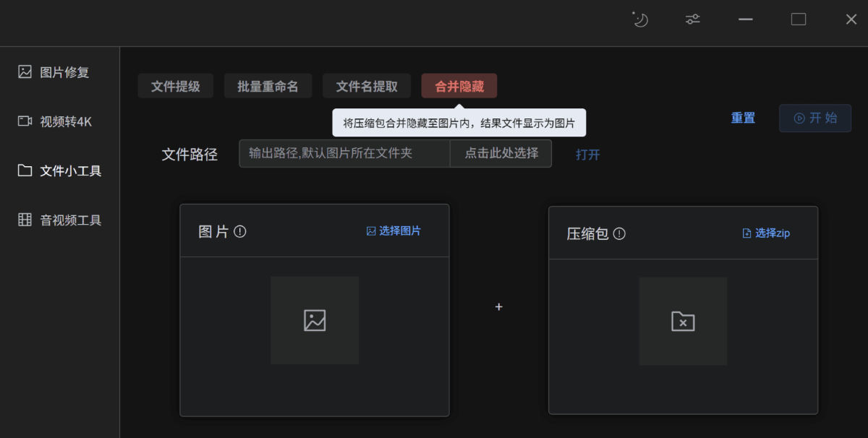
Task: Click 点击此处选择 to choose path
Action: pos(501,153)
